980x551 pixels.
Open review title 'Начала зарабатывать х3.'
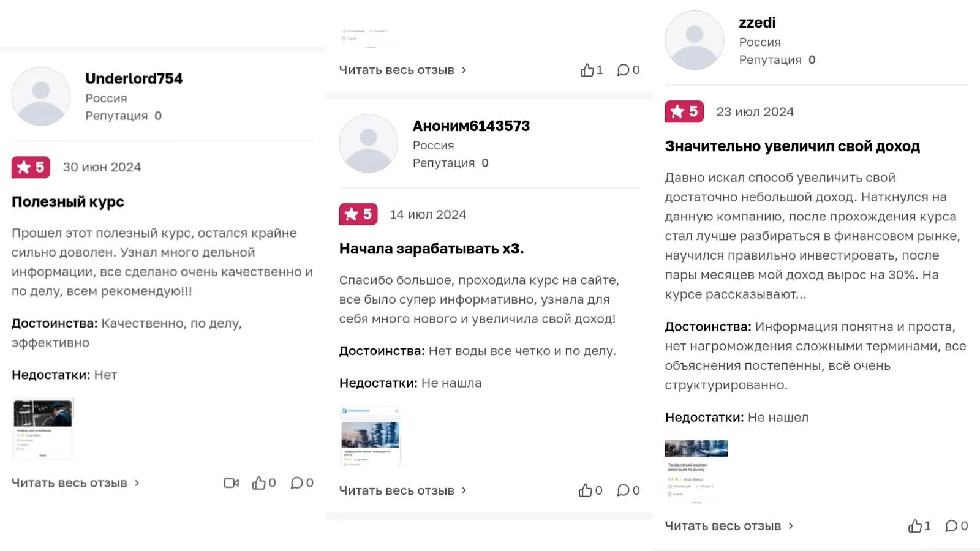432,249
